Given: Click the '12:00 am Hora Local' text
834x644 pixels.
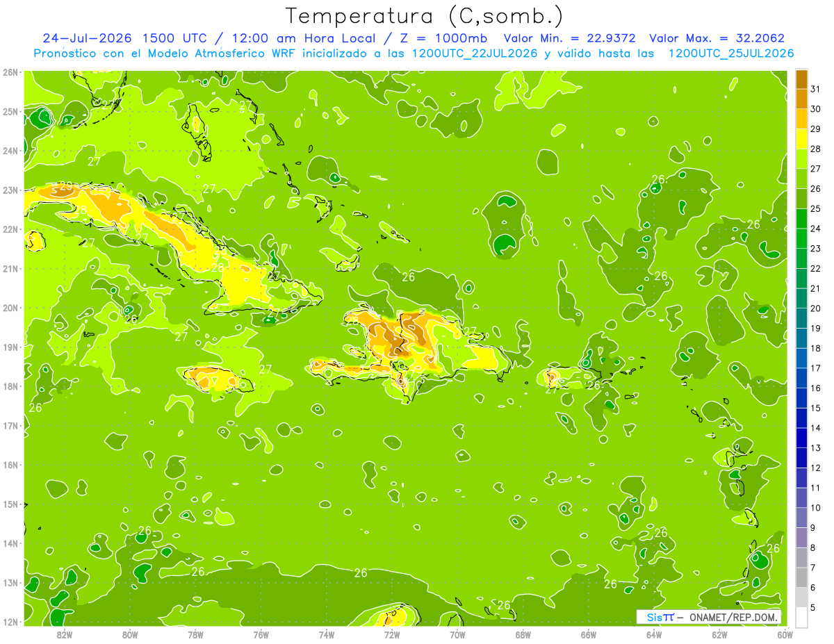Looking at the screenshot, I should (305, 38).
